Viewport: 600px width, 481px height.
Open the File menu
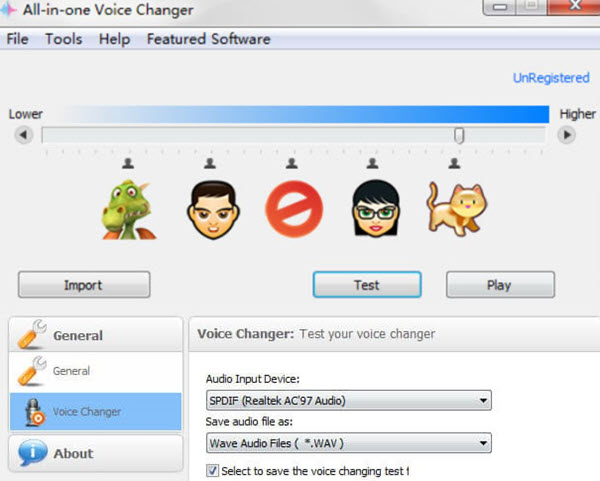pyautogui.click(x=18, y=39)
